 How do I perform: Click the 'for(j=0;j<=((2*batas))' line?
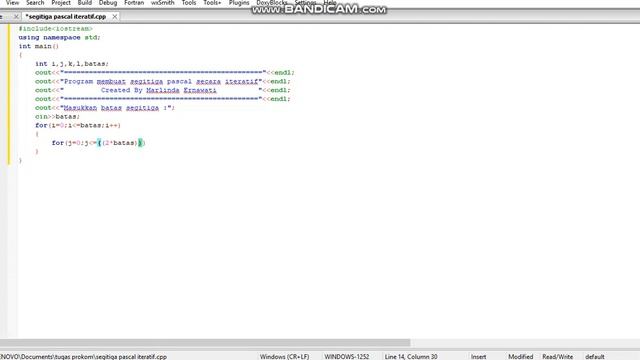[x=98, y=143]
